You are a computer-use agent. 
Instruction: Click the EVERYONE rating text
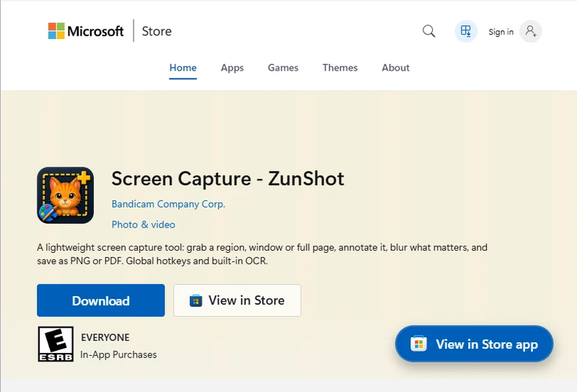pyautogui.click(x=105, y=337)
